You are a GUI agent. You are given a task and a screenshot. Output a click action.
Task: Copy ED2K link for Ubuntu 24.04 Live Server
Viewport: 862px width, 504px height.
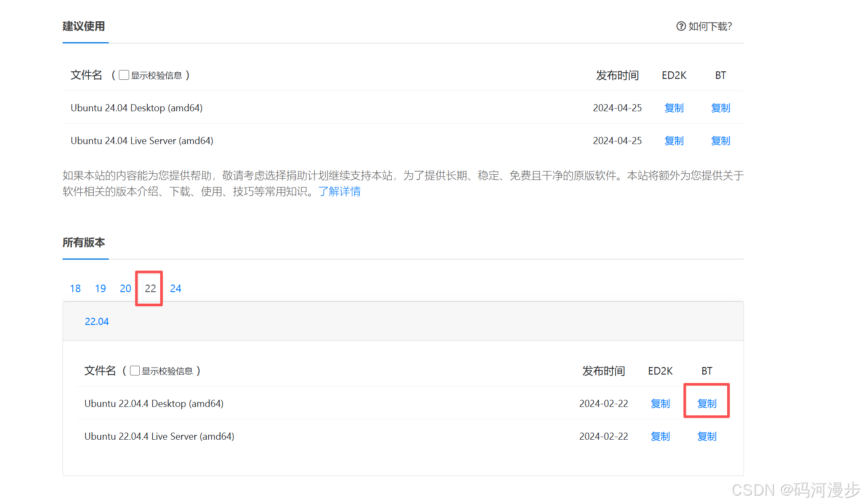click(x=674, y=141)
